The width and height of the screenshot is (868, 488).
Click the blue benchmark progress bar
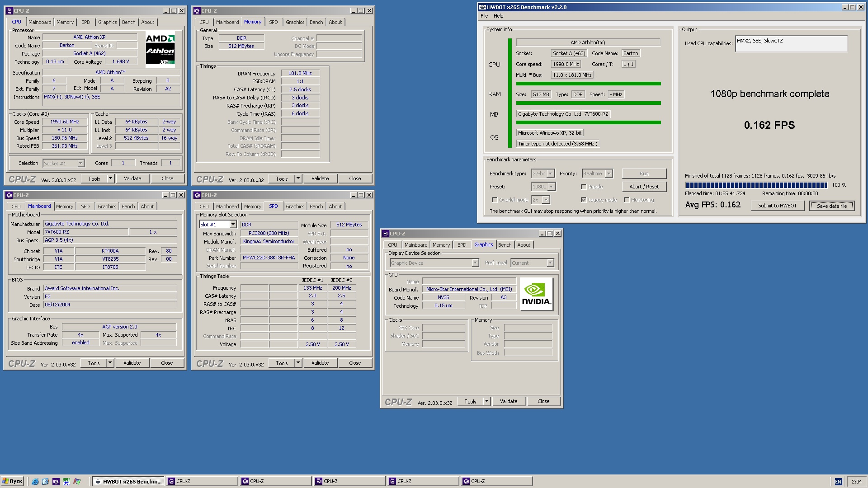756,185
